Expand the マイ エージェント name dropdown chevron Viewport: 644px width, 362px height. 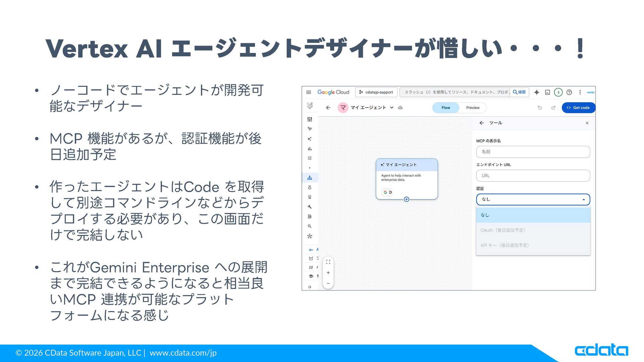click(x=391, y=108)
